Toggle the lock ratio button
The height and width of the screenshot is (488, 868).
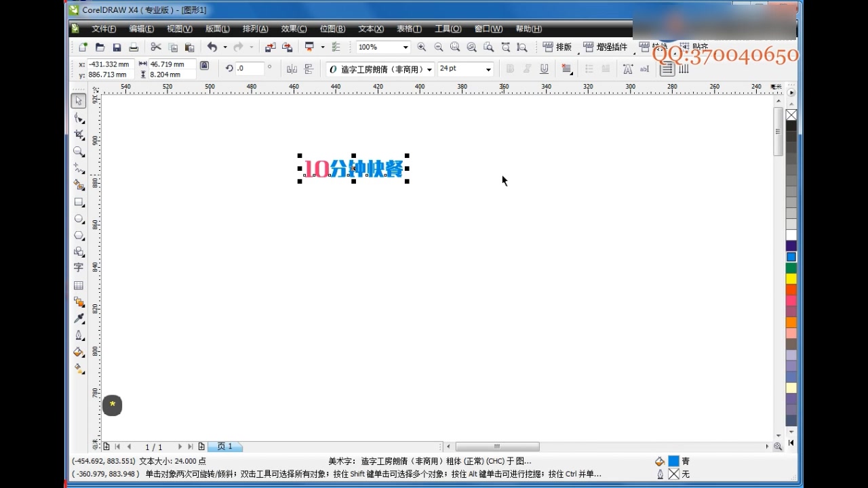204,66
